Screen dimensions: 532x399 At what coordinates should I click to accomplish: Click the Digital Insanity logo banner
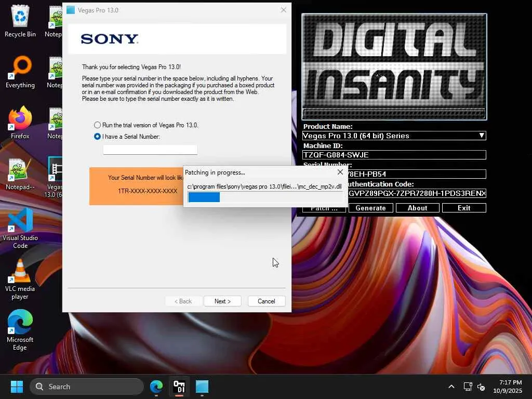pyautogui.click(x=394, y=67)
